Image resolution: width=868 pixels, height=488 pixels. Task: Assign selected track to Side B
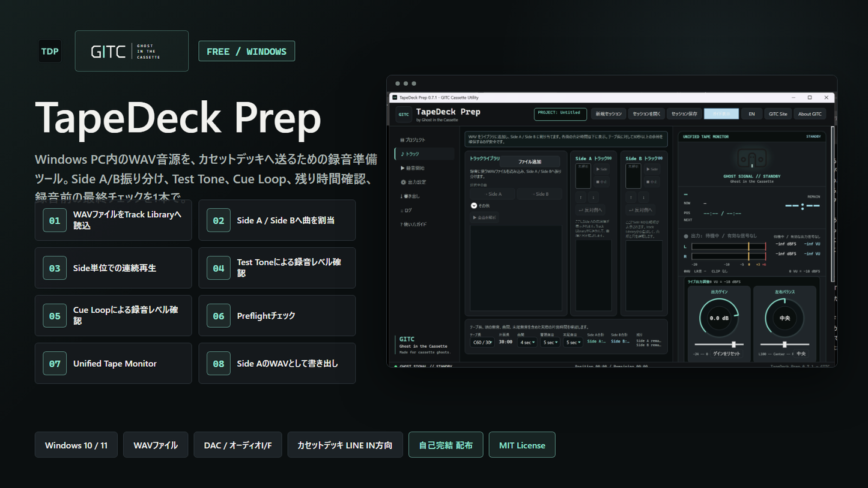click(x=539, y=194)
